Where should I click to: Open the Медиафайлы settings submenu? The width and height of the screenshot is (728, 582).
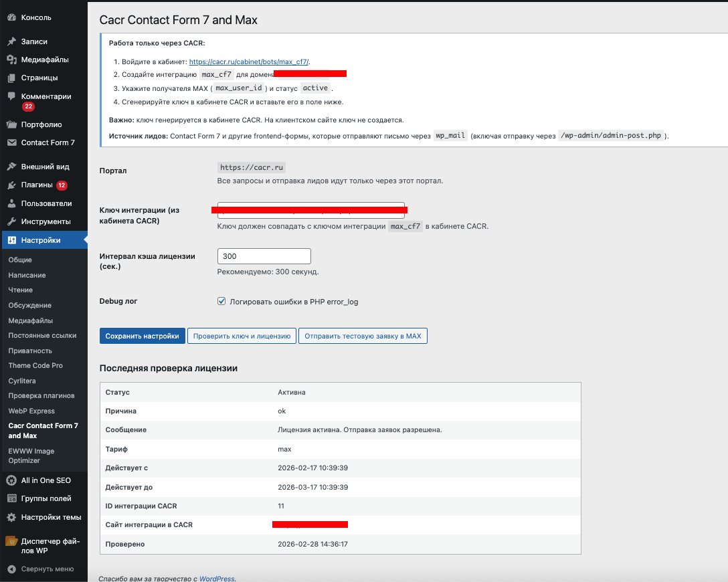pyautogui.click(x=31, y=320)
